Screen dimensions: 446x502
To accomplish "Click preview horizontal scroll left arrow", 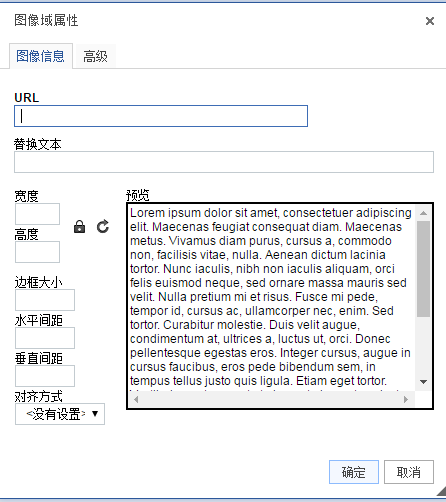I will [x=136, y=399].
